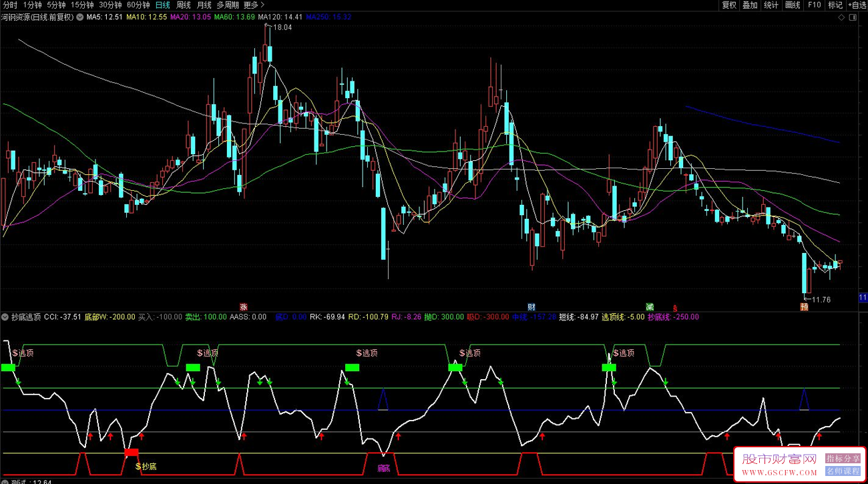Click the red 涨 event marker
The height and width of the screenshot is (484, 868).
244,307
